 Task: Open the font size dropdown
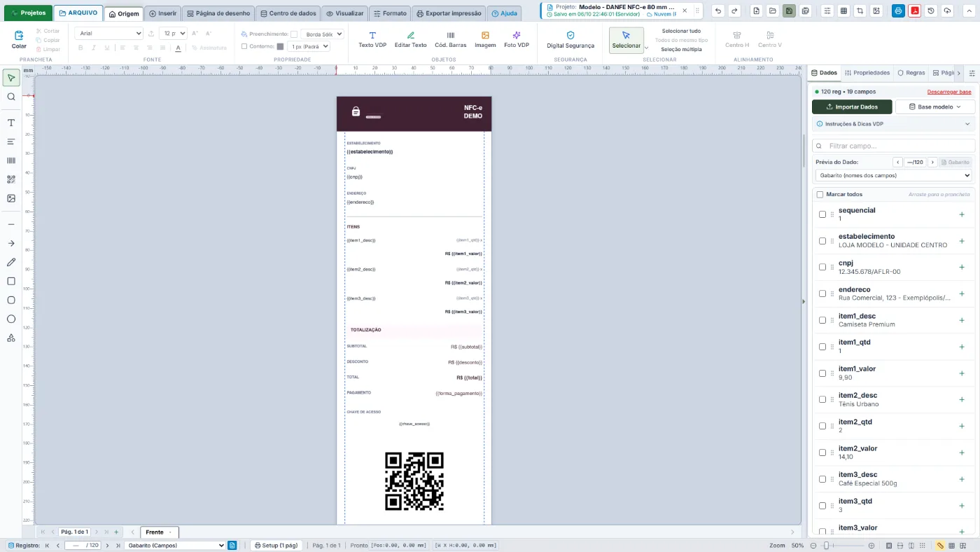pyautogui.click(x=173, y=34)
